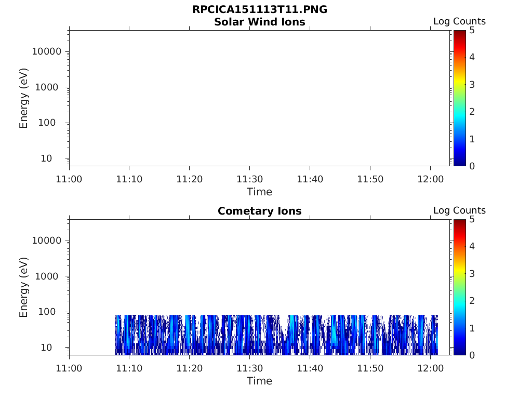Pick the 11:20 tick on Cometary time axis

tap(189, 368)
